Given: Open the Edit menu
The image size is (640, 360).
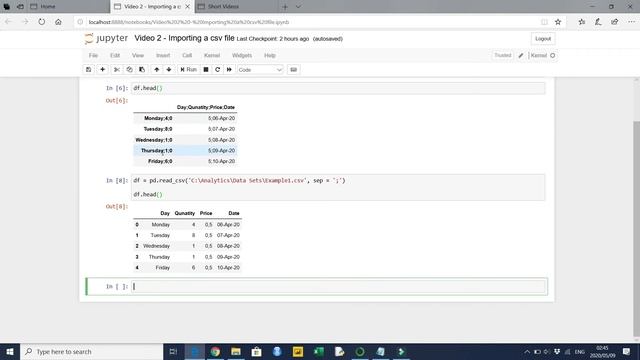Looking at the screenshot, I should coord(115,56).
